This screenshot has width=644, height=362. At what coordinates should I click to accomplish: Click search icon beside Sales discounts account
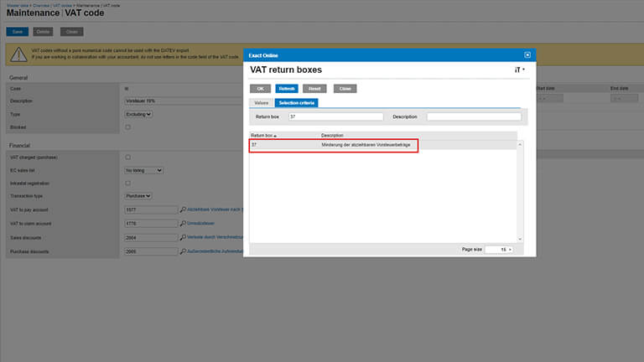(183, 237)
